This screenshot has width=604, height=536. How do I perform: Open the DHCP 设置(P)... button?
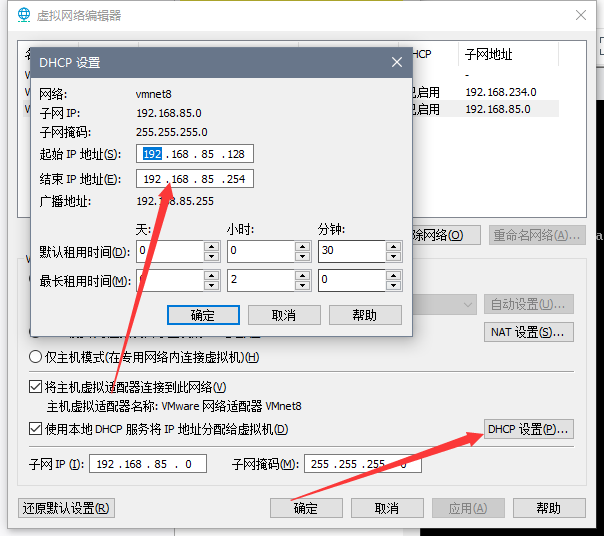tap(528, 429)
